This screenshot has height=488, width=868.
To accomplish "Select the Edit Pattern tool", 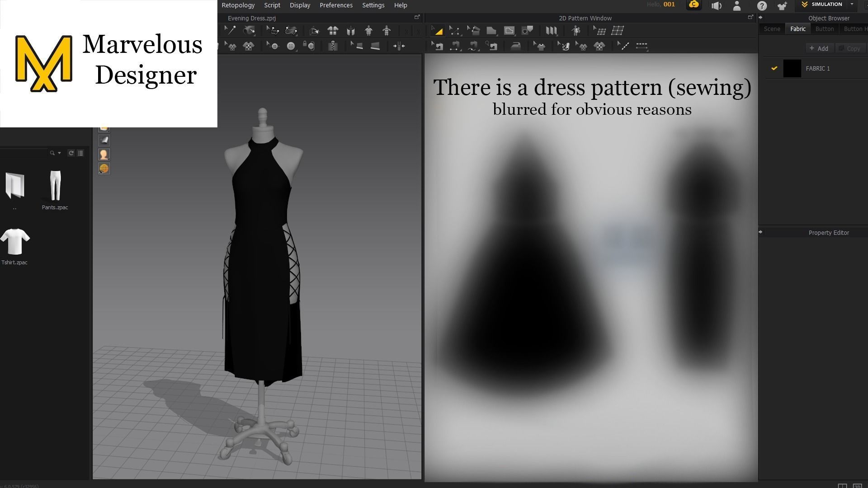I will [455, 30].
